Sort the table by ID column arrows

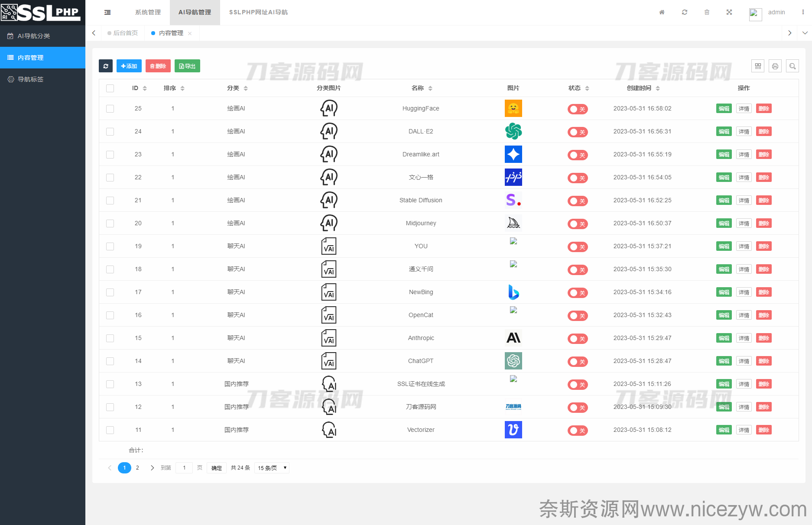(145, 88)
